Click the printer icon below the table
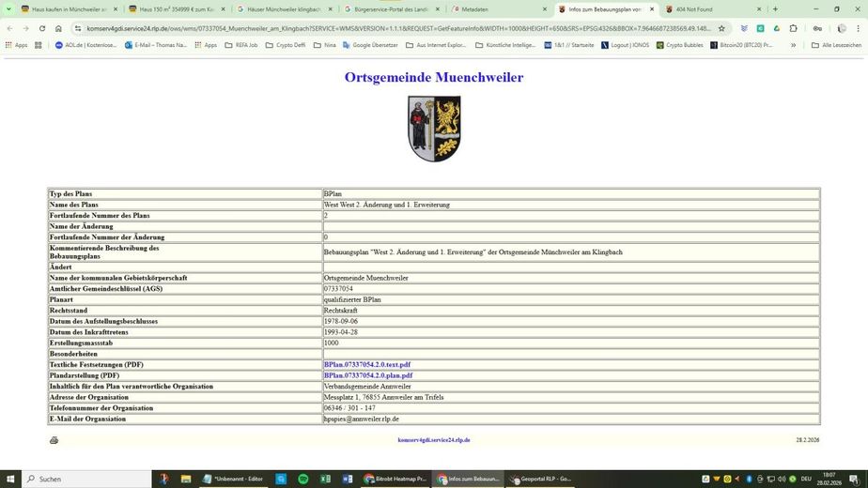 pyautogui.click(x=54, y=440)
